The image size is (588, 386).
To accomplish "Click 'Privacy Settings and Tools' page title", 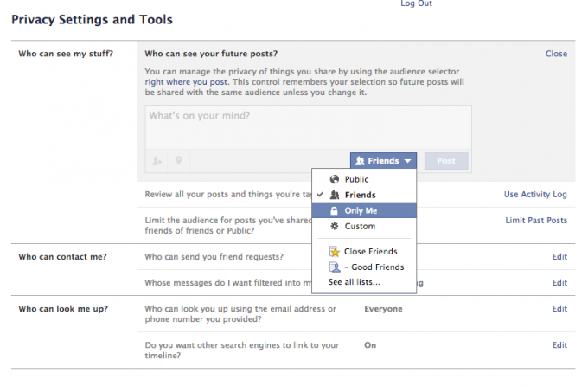I will (92, 20).
